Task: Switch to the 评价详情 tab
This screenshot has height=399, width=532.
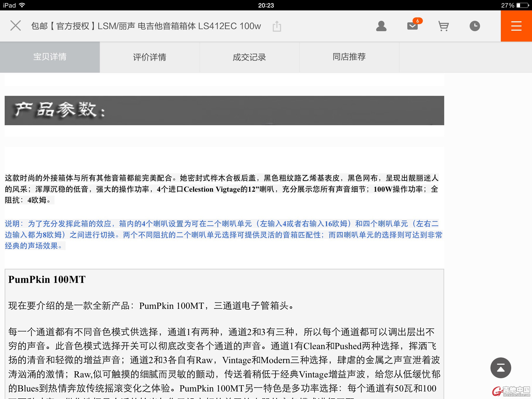Action: point(150,57)
